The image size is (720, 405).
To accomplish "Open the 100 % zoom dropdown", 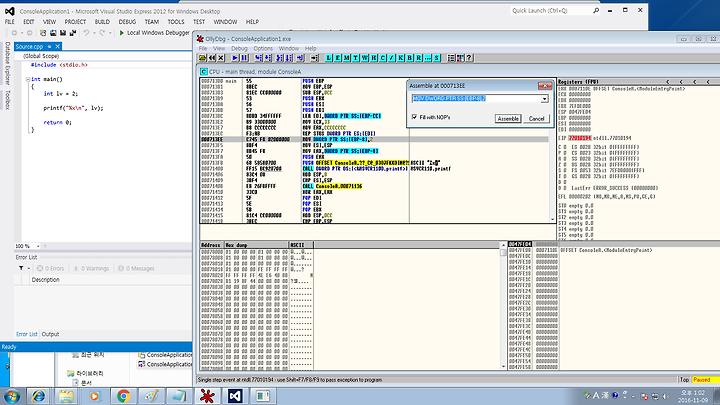I will pyautogui.click(x=38, y=246).
